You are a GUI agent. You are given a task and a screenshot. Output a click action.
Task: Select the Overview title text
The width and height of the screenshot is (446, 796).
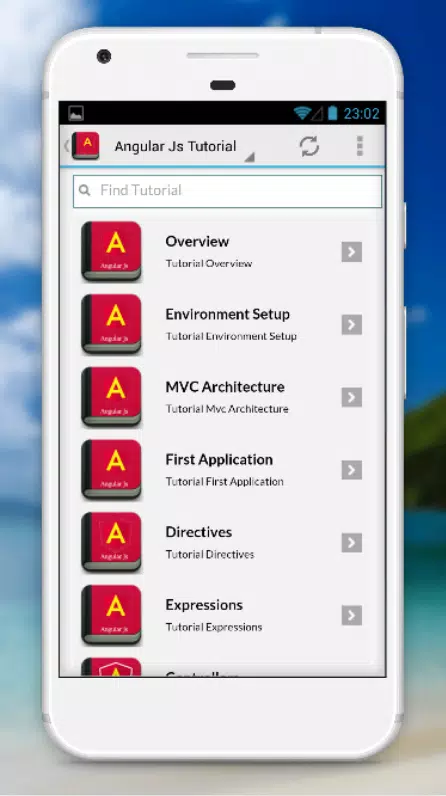(197, 242)
